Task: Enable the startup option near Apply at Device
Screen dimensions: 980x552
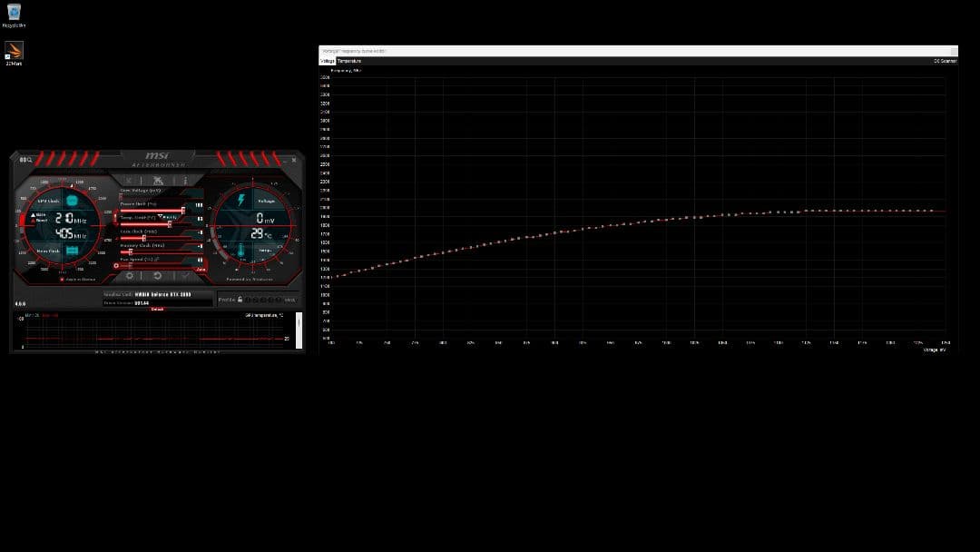Action: click(x=64, y=278)
